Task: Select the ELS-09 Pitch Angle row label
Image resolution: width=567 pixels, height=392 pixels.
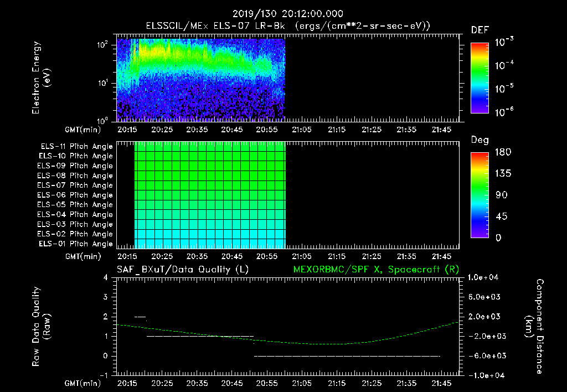Action: pos(75,166)
